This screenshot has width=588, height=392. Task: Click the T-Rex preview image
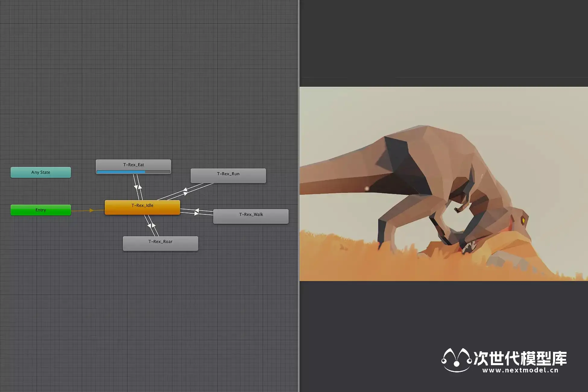[x=443, y=184]
